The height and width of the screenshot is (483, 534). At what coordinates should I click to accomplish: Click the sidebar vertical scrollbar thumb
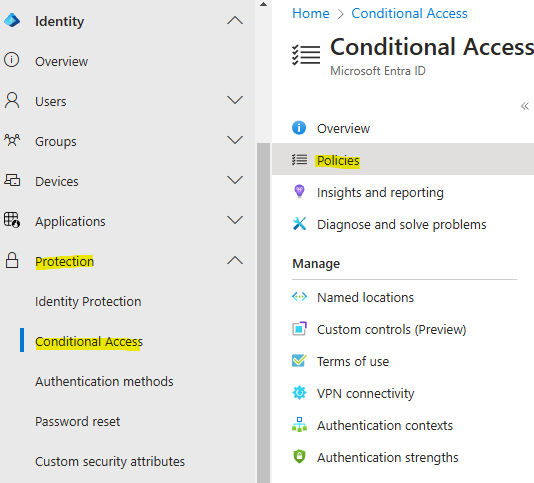point(263,313)
